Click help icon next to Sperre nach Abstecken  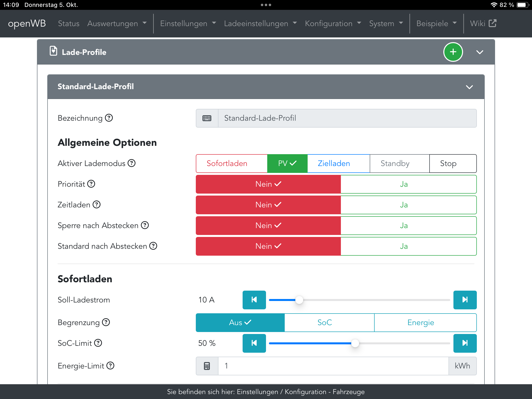click(145, 225)
